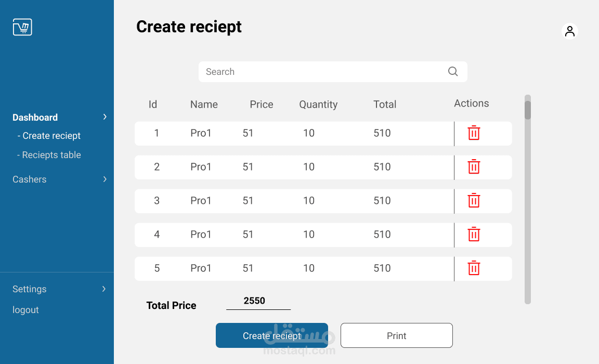
Task: Delete the row with Id 4
Action: tap(474, 235)
